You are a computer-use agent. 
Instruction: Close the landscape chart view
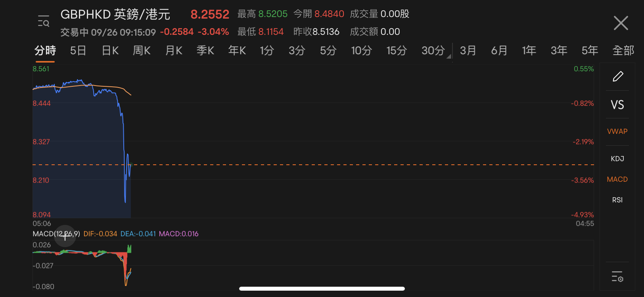pos(621,23)
